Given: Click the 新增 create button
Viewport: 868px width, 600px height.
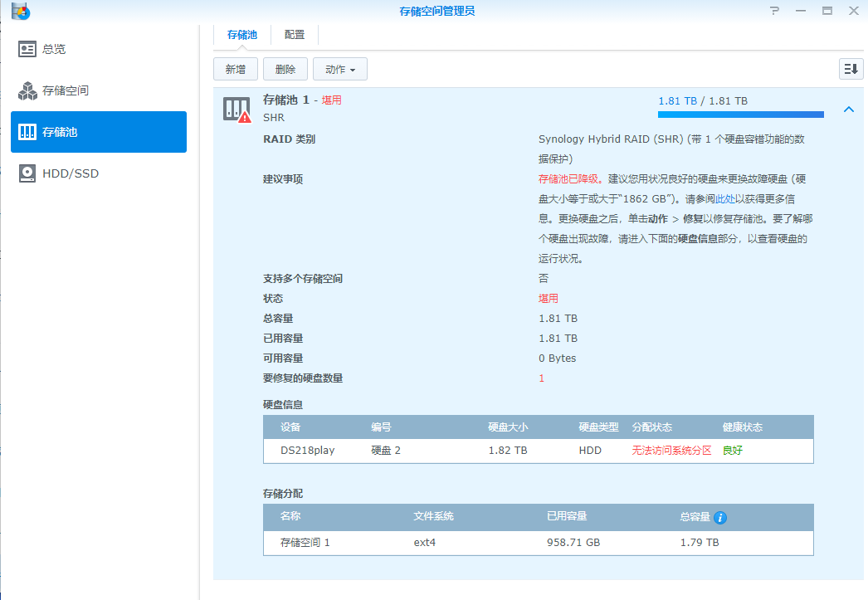Looking at the screenshot, I should [x=236, y=69].
